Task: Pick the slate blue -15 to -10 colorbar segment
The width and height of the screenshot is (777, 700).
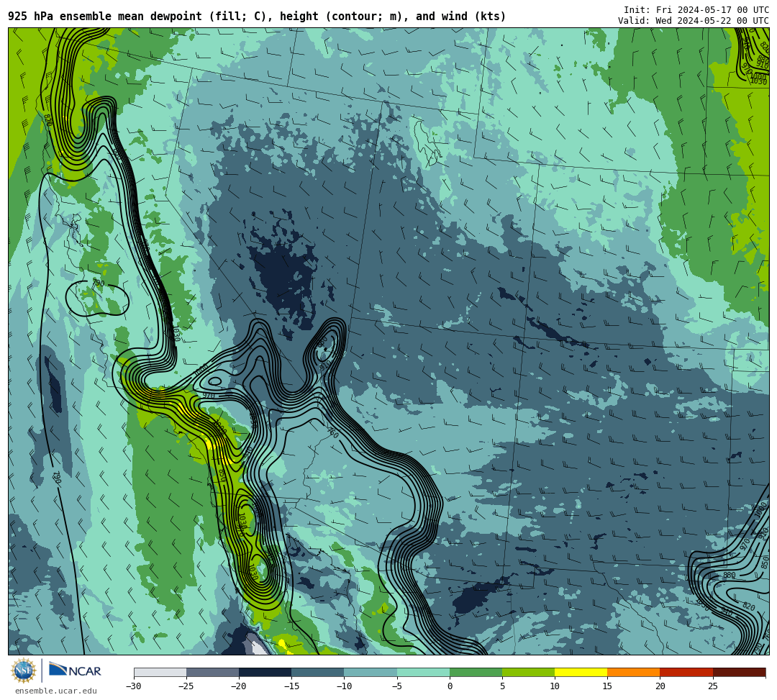Action: tap(318, 672)
